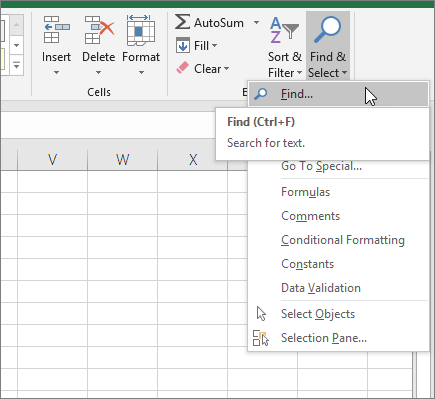Click the Sort & Filter icon

(284, 31)
